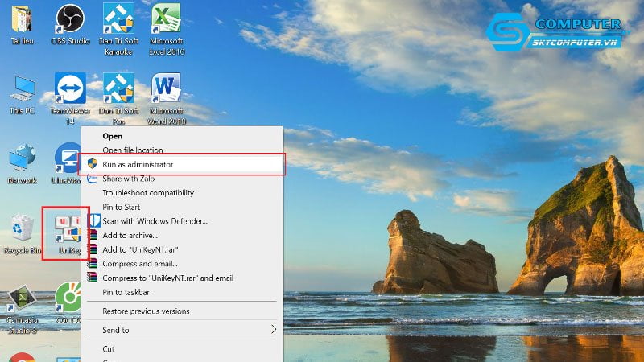The height and width of the screenshot is (362, 644).
Task: Click the TeamViewer 14 desktop icon
Action: [x=70, y=88]
